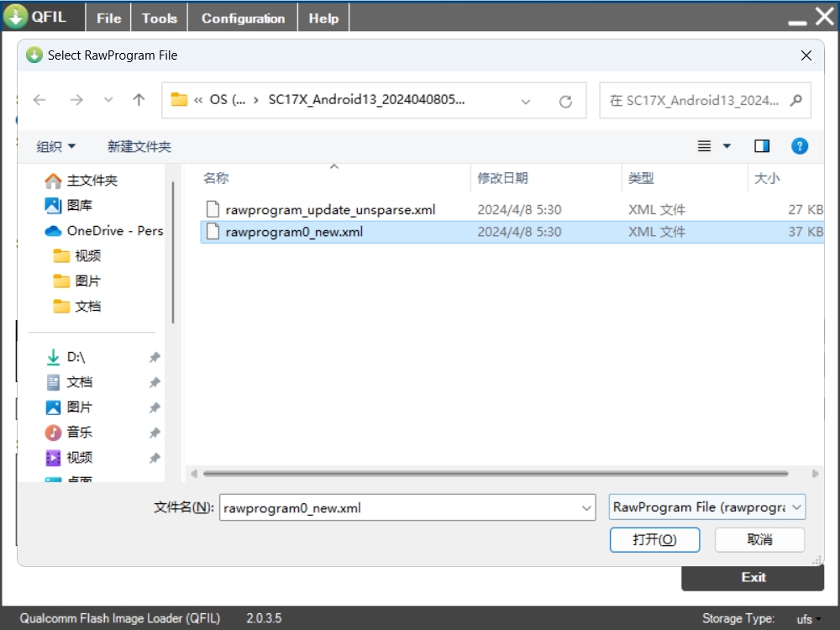Click 打开(O) to open the file
This screenshot has height=630, width=840.
pos(654,539)
